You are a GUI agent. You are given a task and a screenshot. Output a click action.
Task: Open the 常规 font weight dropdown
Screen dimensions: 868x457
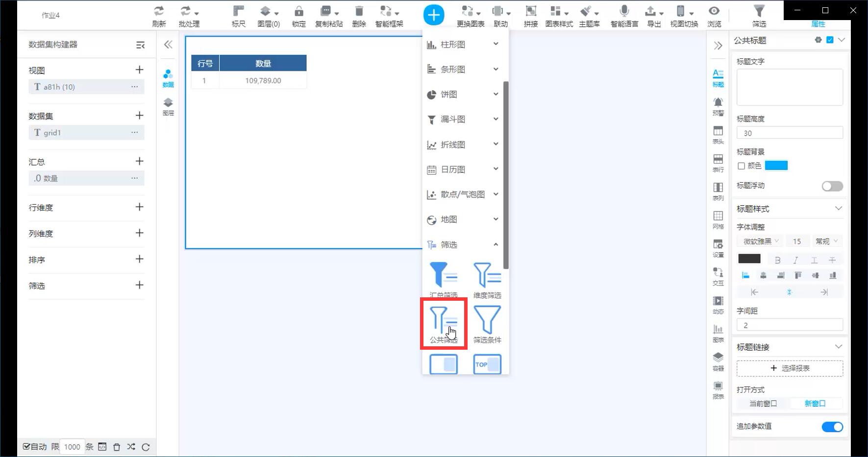(826, 241)
